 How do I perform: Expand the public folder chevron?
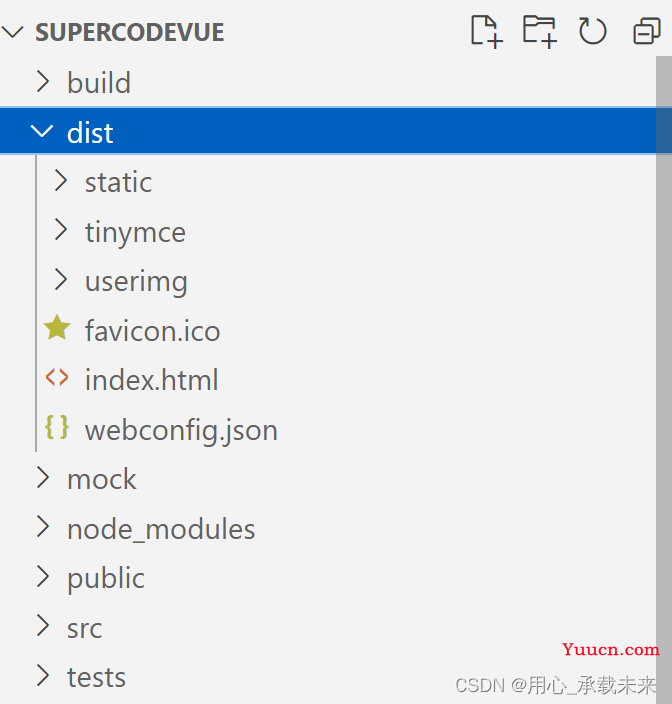pos(43,576)
